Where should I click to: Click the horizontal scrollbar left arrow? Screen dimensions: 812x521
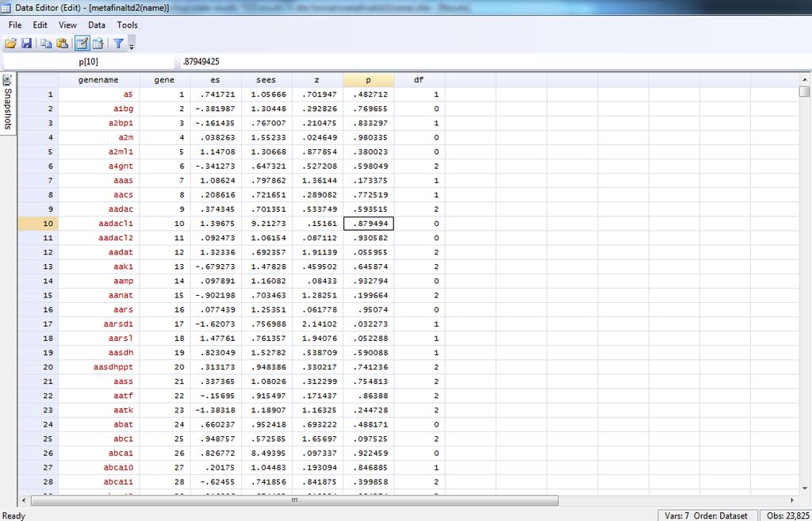23,500
